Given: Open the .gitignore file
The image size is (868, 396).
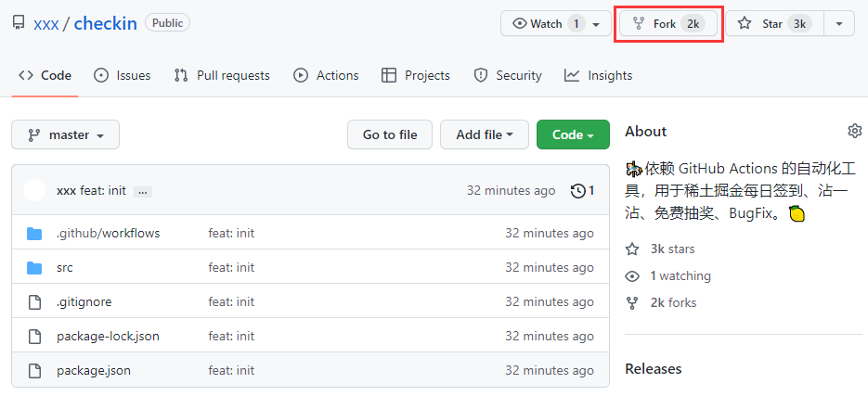Looking at the screenshot, I should click(84, 302).
